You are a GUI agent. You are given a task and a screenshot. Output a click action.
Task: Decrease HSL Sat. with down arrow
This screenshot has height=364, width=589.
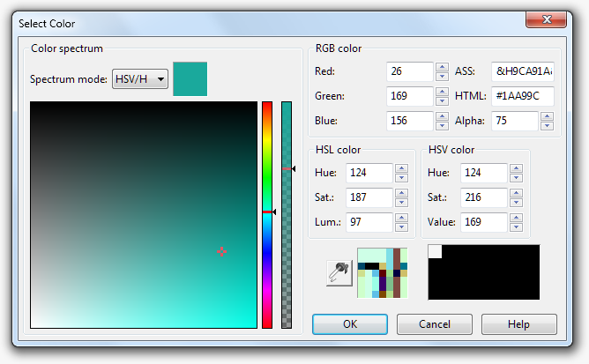(x=401, y=203)
